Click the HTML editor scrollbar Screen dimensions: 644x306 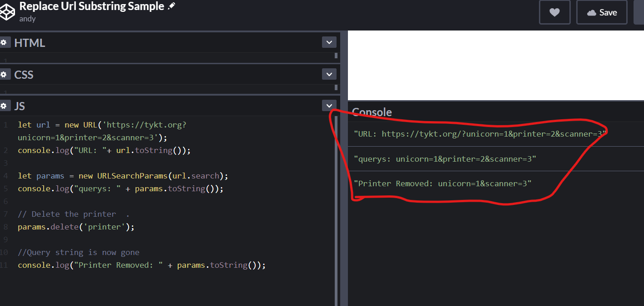coord(336,56)
